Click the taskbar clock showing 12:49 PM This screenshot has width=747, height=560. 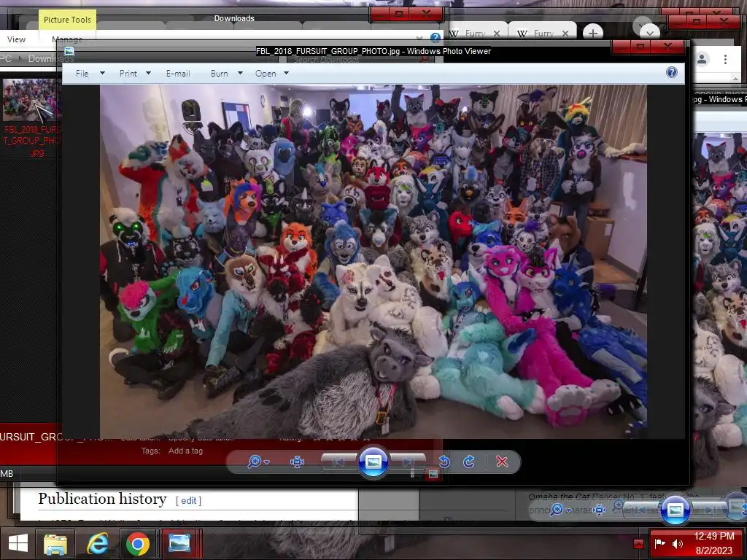[x=713, y=536]
